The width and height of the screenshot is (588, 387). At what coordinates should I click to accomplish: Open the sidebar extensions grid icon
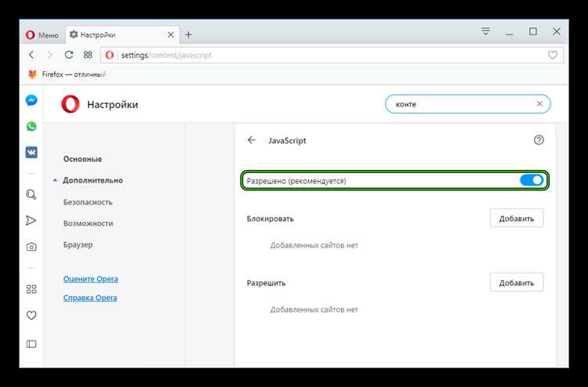31,289
